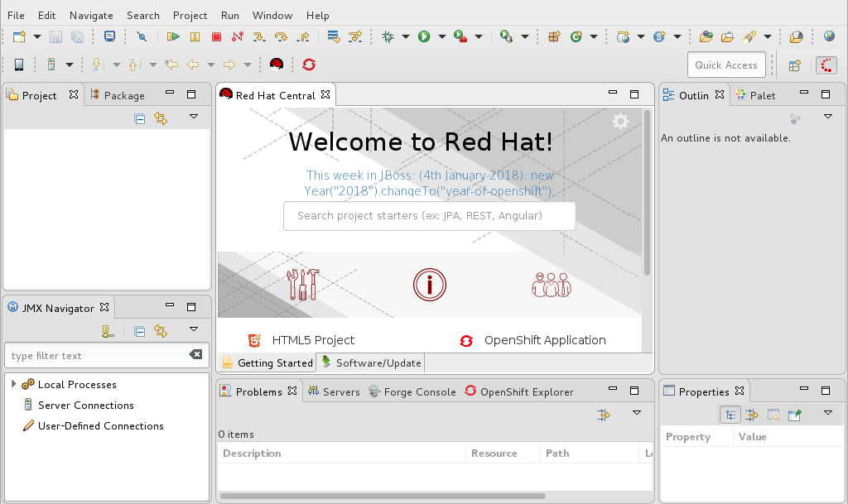Click the Search project starters field
The height and width of the screenshot is (504, 848).
point(429,216)
